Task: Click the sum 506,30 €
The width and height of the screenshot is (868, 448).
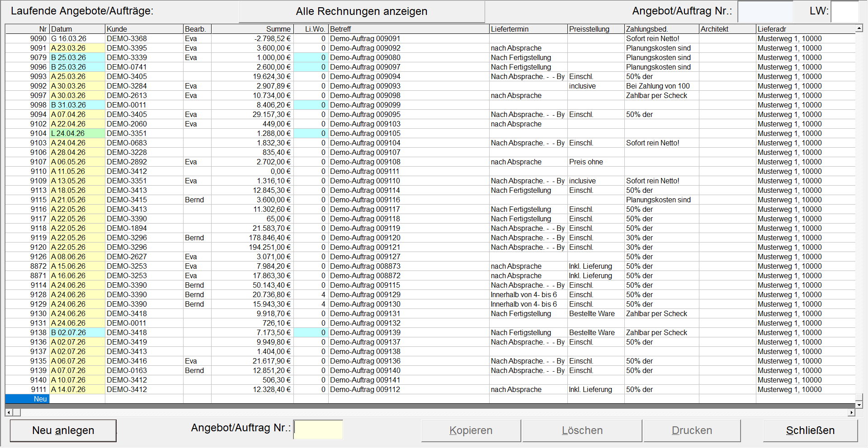Action: 252,380
